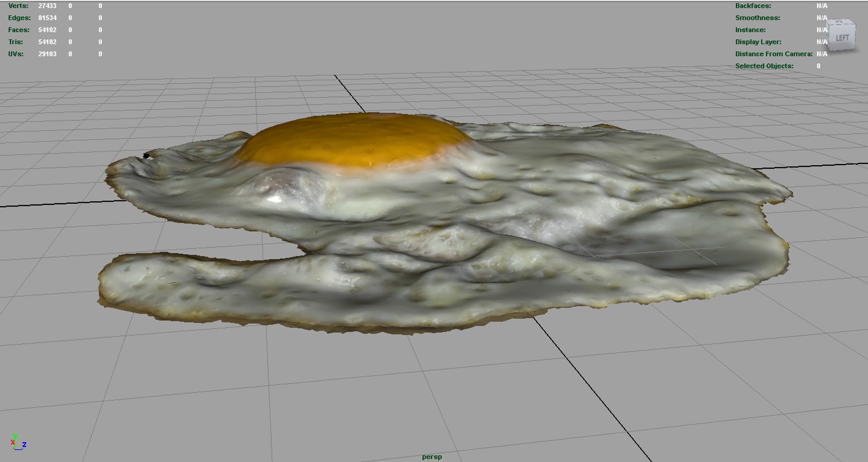This screenshot has height=462, width=868.
Task: Click the 'UVs:' count value 29103
Action: click(x=47, y=54)
